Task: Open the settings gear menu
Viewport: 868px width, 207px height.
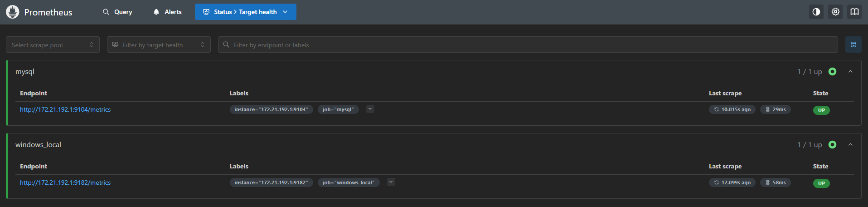Action: [x=835, y=12]
